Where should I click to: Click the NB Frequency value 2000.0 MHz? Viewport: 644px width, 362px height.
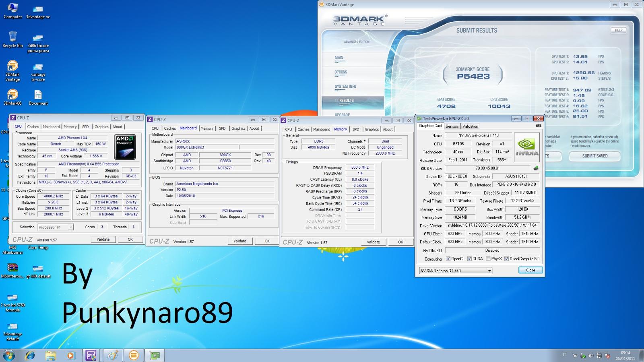tap(385, 153)
